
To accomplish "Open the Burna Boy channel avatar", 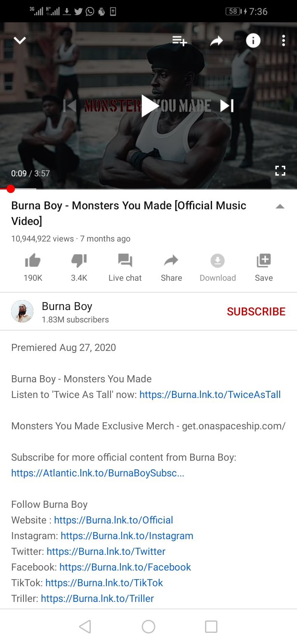I will tap(22, 311).
